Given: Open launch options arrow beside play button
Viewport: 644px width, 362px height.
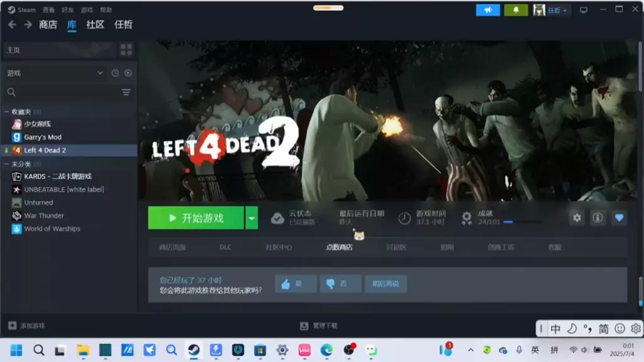Looking at the screenshot, I should [x=252, y=218].
